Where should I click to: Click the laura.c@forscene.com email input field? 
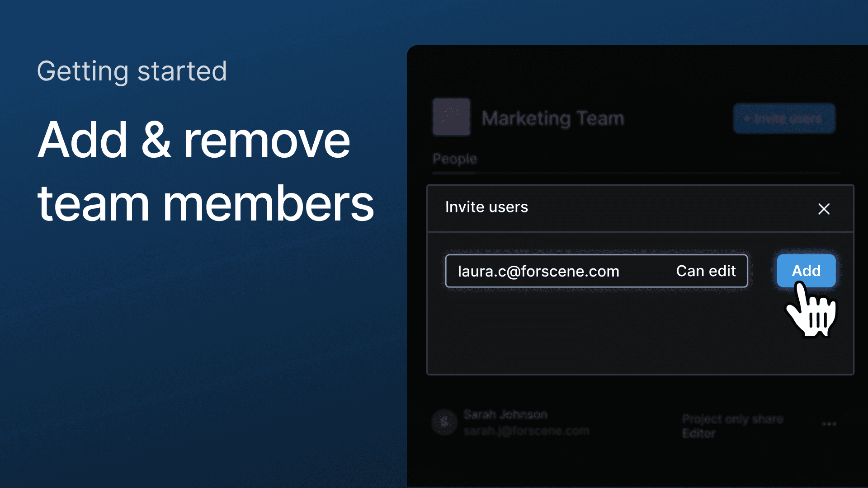click(x=596, y=271)
